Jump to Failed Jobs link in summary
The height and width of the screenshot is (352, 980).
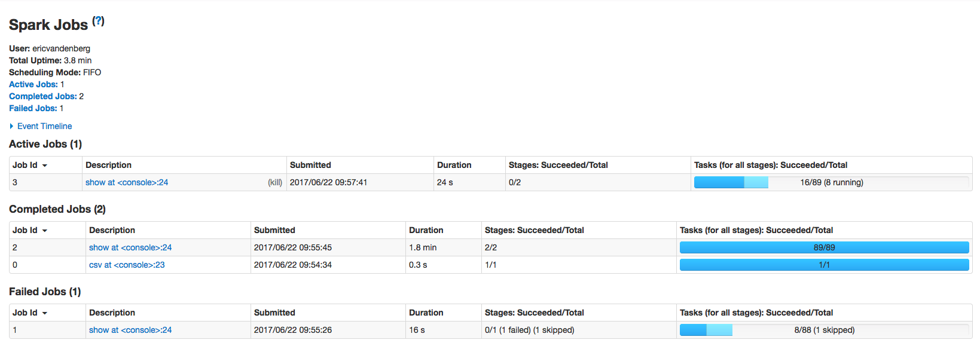[33, 108]
